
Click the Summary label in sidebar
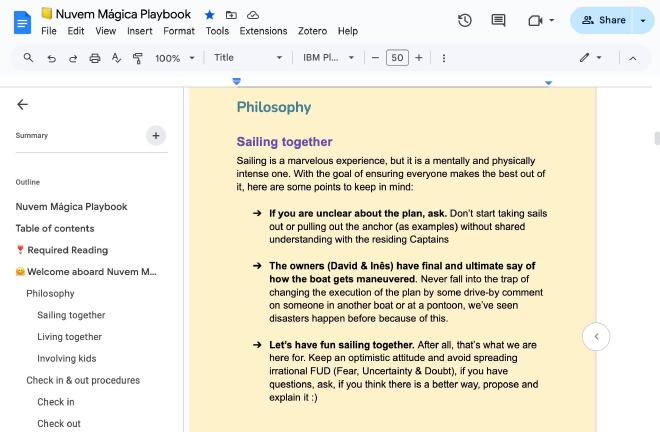point(32,136)
